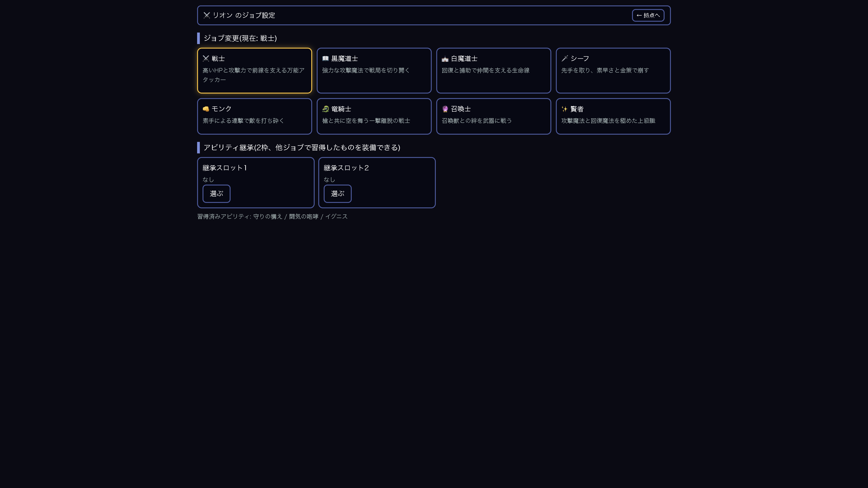Click the currently selected 戦士 job description
Viewport: 868px width, 488px height.
pos(254,75)
